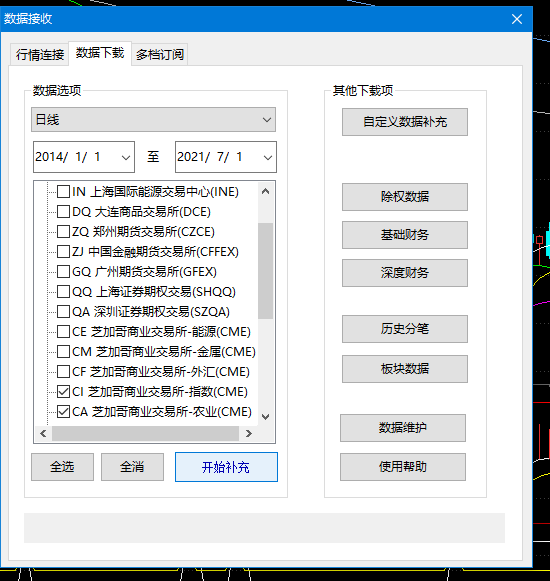550x581 pixels.
Task: Check GQ 广州期货交易所(GFEX)
Action: pyautogui.click(x=63, y=272)
